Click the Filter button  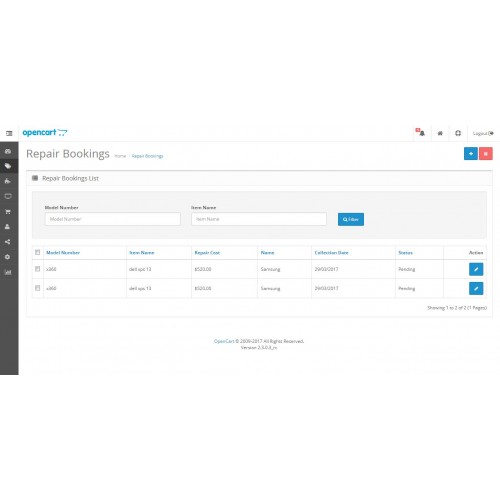pyautogui.click(x=351, y=219)
